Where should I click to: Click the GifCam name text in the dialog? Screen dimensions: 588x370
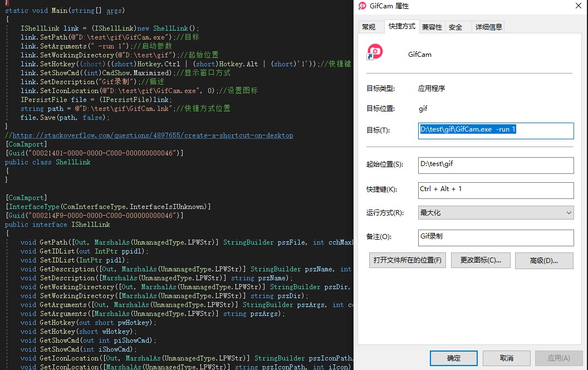tap(420, 55)
